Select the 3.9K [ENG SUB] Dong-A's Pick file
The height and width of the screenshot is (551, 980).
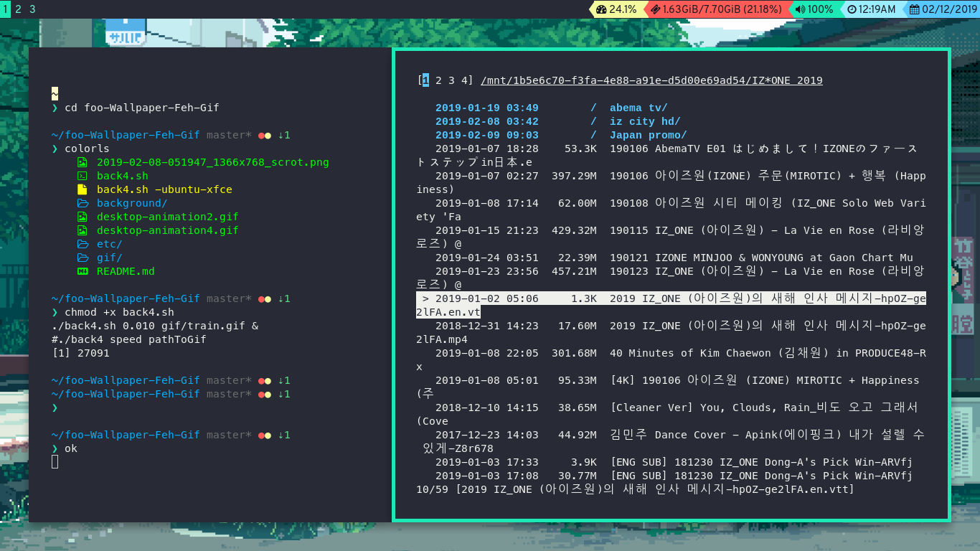[x=671, y=462]
